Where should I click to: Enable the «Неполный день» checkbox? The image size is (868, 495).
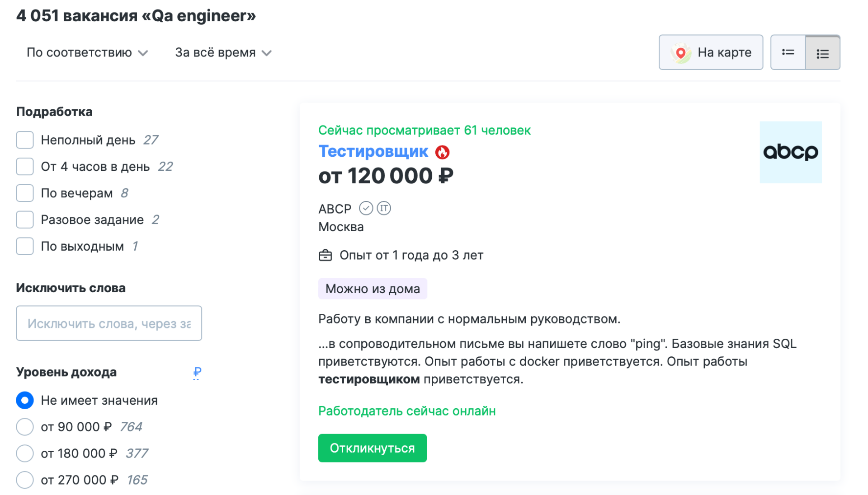(x=25, y=140)
